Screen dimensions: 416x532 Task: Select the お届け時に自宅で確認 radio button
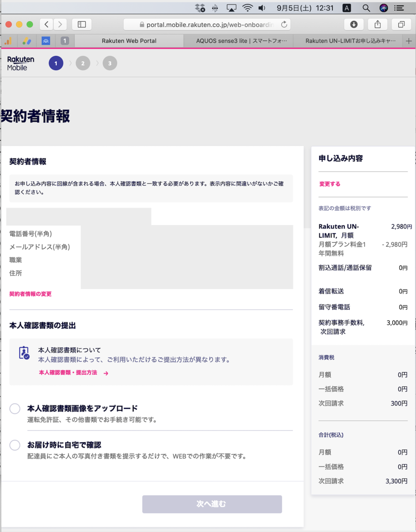click(15, 445)
